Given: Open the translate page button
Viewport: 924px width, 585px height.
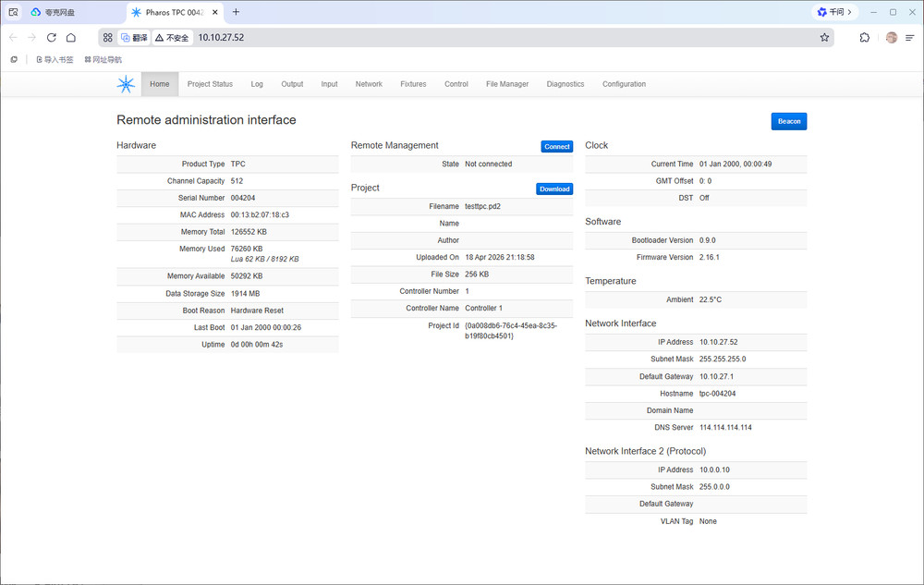Looking at the screenshot, I should point(134,38).
